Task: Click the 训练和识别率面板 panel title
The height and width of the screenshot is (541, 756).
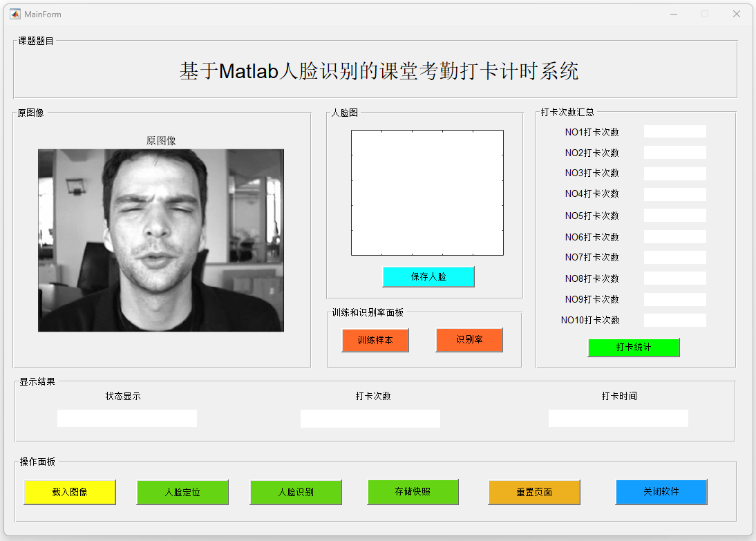Action: (368, 312)
